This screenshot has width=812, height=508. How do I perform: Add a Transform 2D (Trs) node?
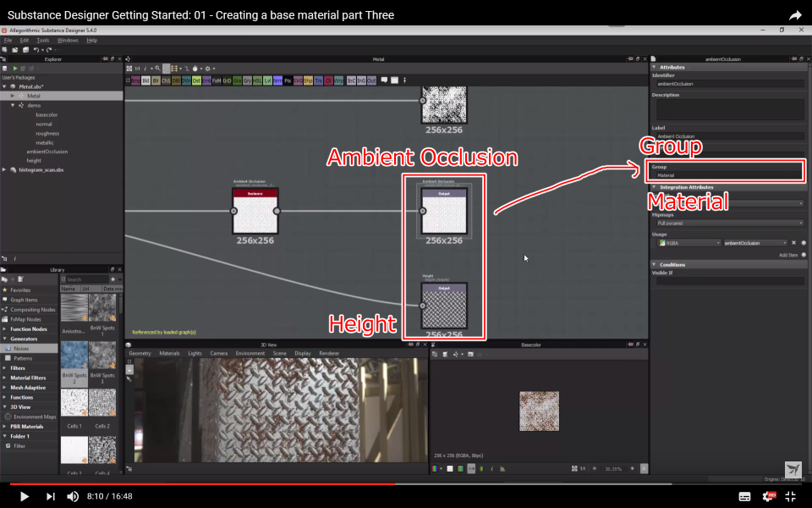(319, 81)
